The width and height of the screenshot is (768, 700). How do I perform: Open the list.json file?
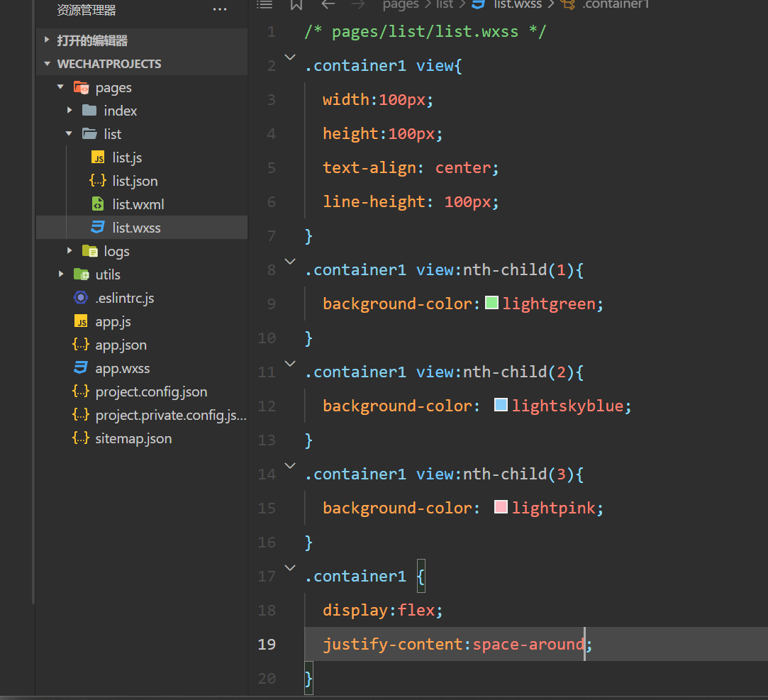[x=135, y=181]
